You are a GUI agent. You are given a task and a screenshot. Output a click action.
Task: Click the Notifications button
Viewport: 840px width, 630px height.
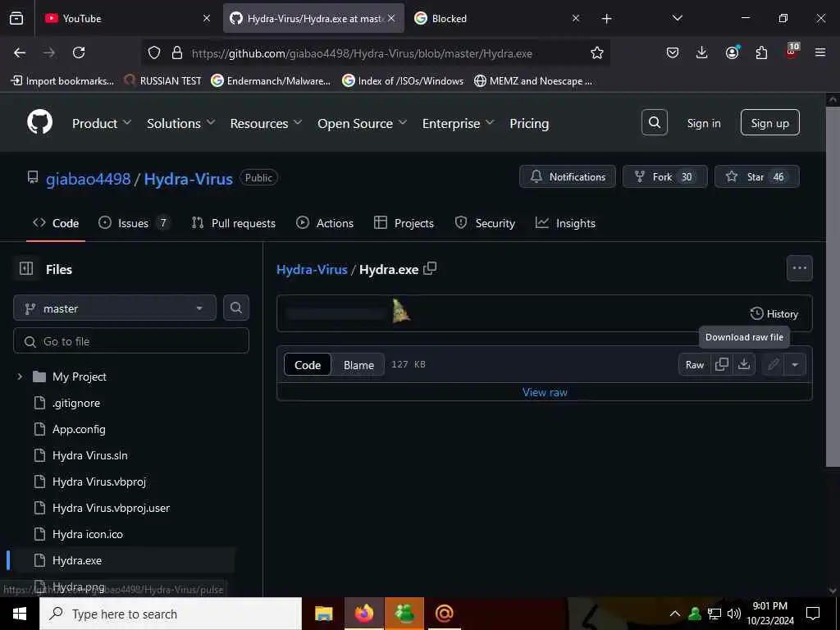click(x=568, y=177)
